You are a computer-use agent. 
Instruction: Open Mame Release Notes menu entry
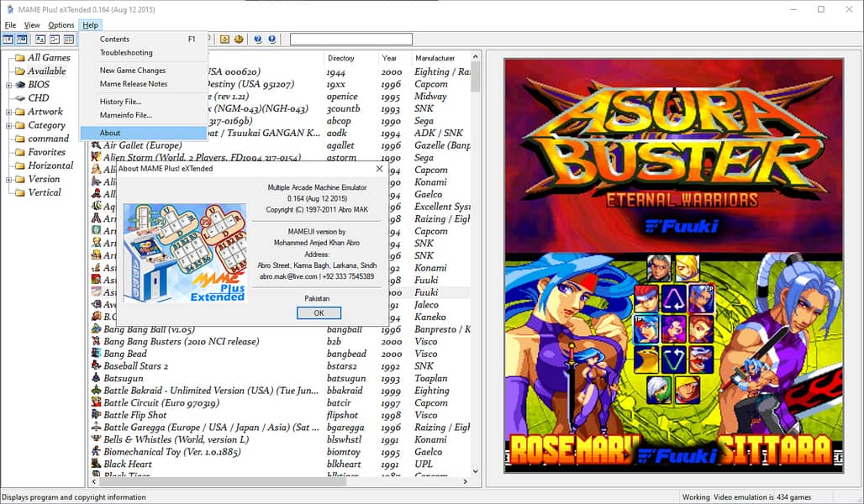143,84
